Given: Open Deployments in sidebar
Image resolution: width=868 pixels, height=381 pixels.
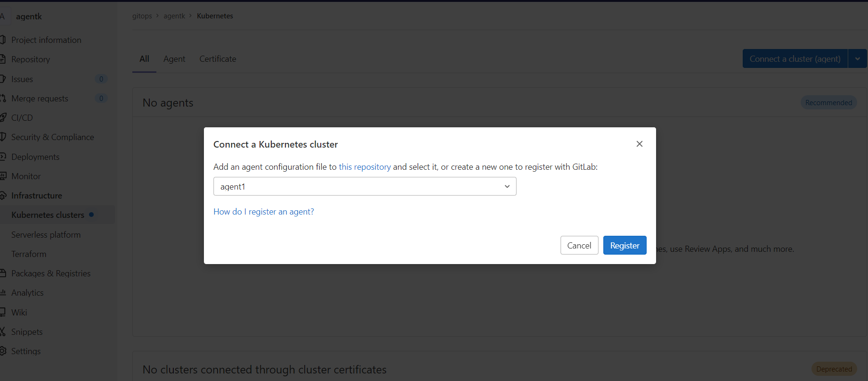Looking at the screenshot, I should 35,157.
